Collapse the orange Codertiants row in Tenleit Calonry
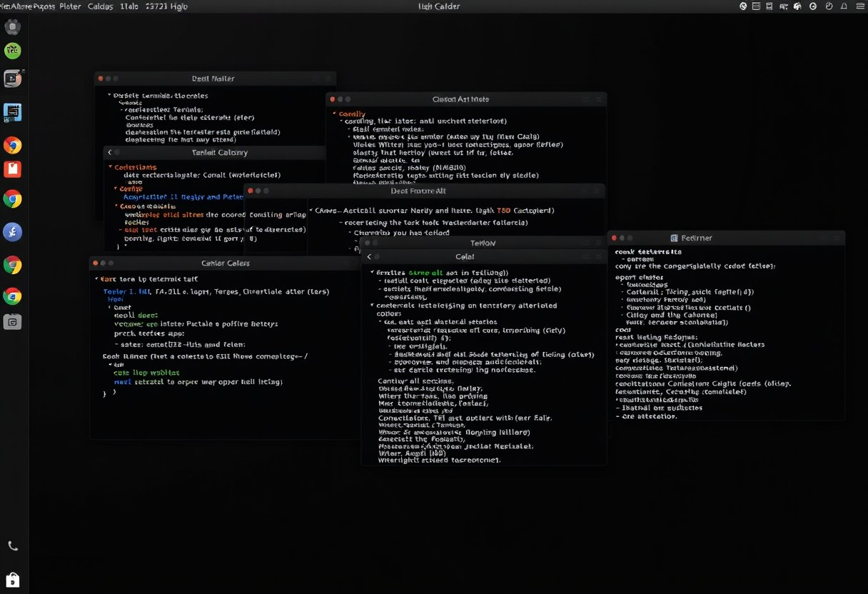Viewport: 868px width, 594px height. [x=111, y=167]
